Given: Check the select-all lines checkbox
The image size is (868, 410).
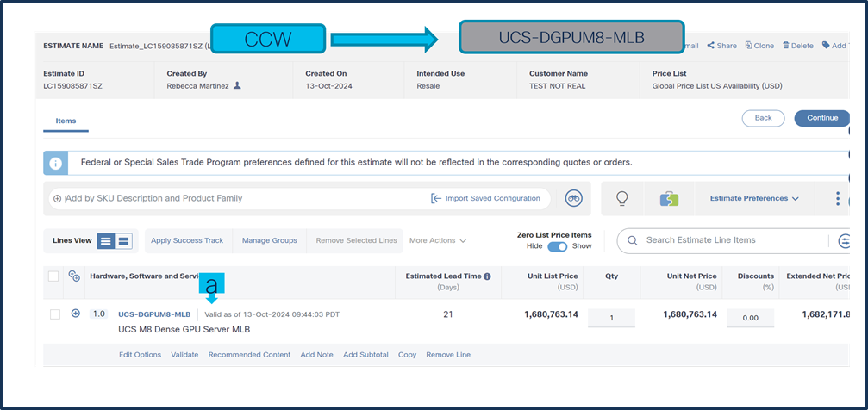Looking at the screenshot, I should click(53, 276).
